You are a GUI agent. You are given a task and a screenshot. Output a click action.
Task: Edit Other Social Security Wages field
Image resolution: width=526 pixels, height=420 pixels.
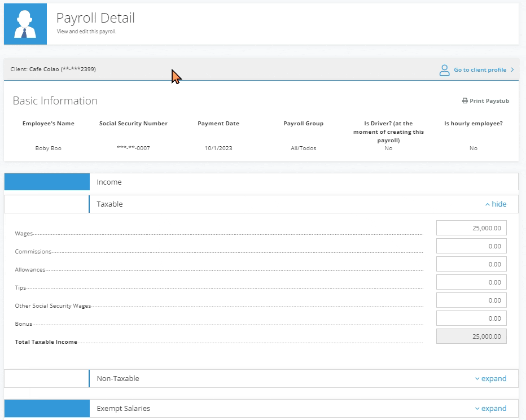pos(471,300)
